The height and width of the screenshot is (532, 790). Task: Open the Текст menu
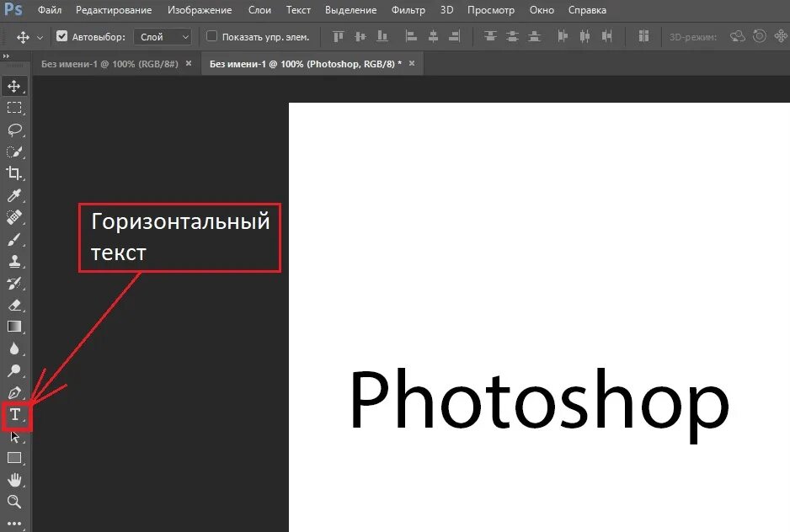coord(298,10)
